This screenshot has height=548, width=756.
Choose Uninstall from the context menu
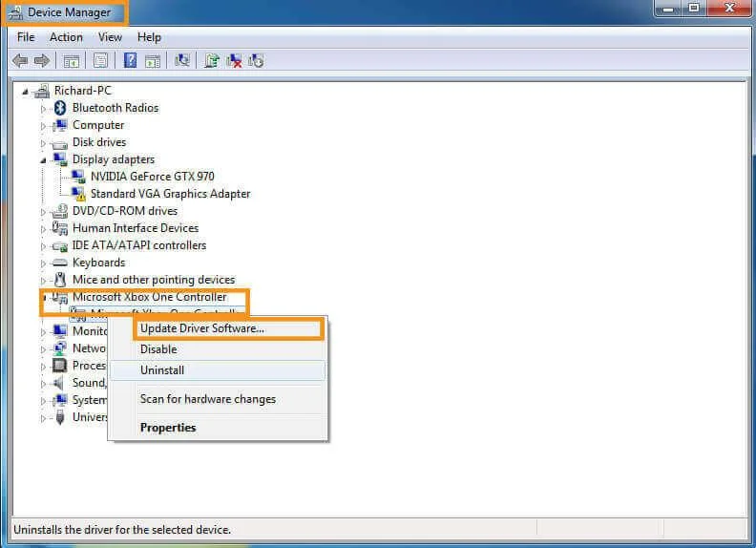[218, 370]
